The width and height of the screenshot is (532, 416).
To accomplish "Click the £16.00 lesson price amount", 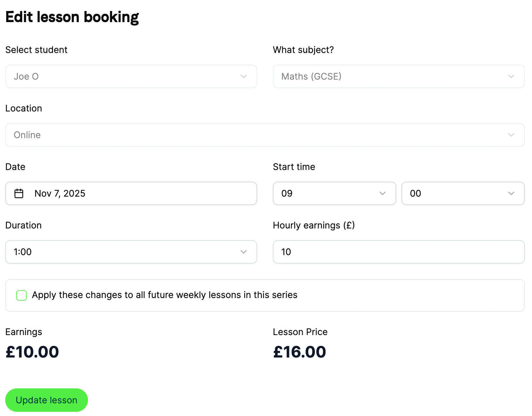I will pyautogui.click(x=299, y=352).
